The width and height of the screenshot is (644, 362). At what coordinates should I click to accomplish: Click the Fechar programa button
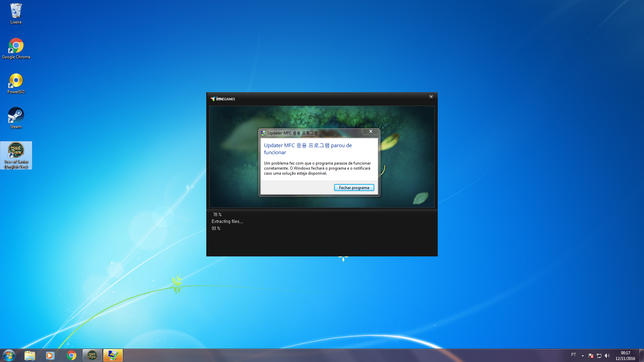(x=354, y=188)
